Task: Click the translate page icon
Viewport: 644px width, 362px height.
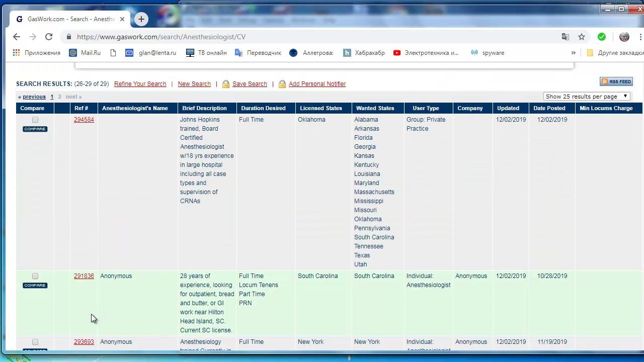Action: 566,37
